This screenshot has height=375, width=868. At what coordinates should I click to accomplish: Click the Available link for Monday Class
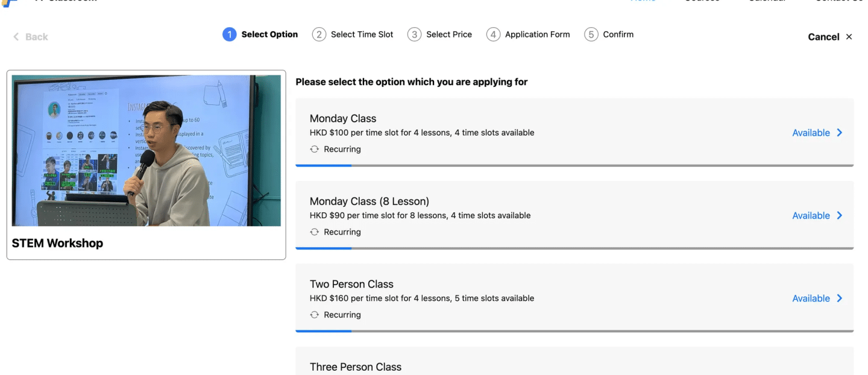pos(811,133)
